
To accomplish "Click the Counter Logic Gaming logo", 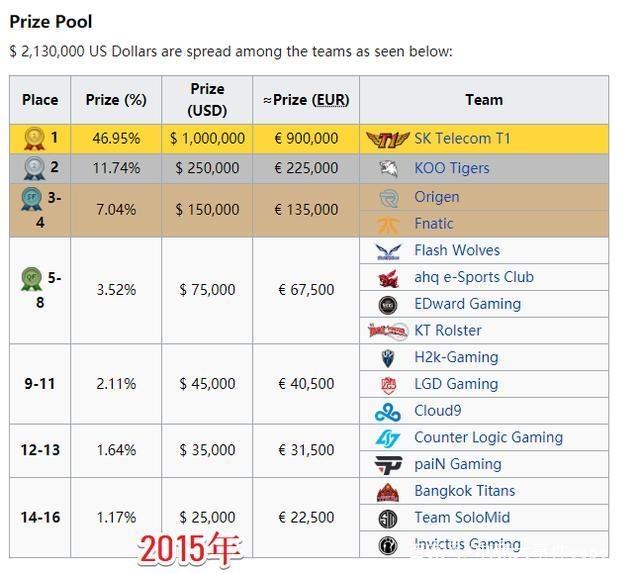I will 388,438.
